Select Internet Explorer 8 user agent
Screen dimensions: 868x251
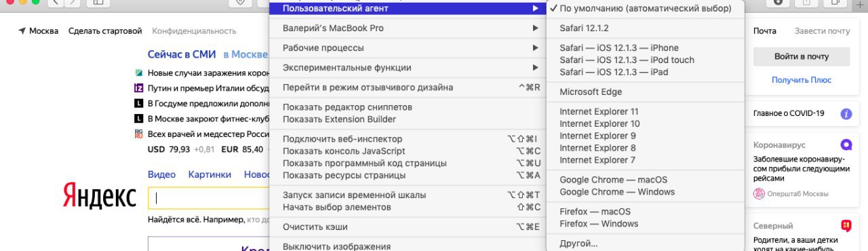pyautogui.click(x=645, y=149)
